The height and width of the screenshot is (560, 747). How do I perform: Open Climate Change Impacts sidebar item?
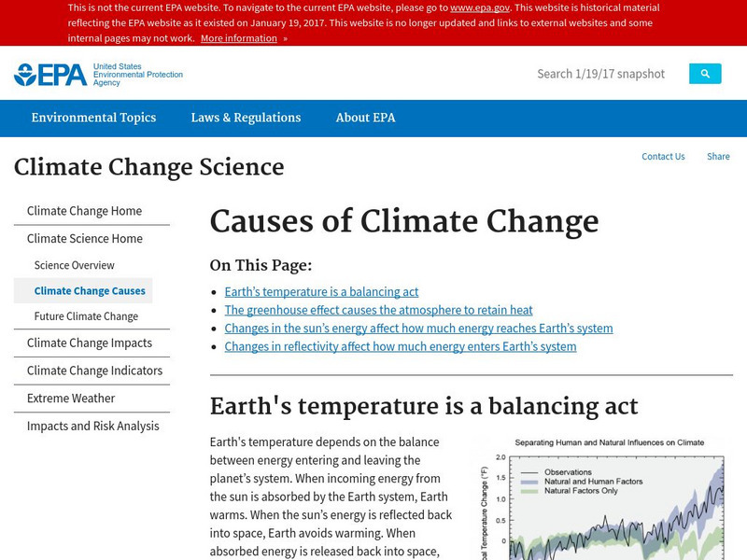click(90, 343)
